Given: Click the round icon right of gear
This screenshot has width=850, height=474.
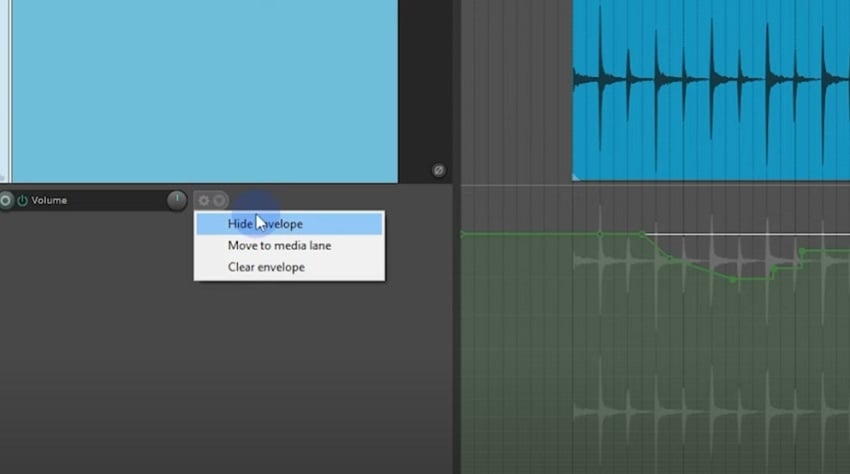Looking at the screenshot, I should tap(219, 201).
